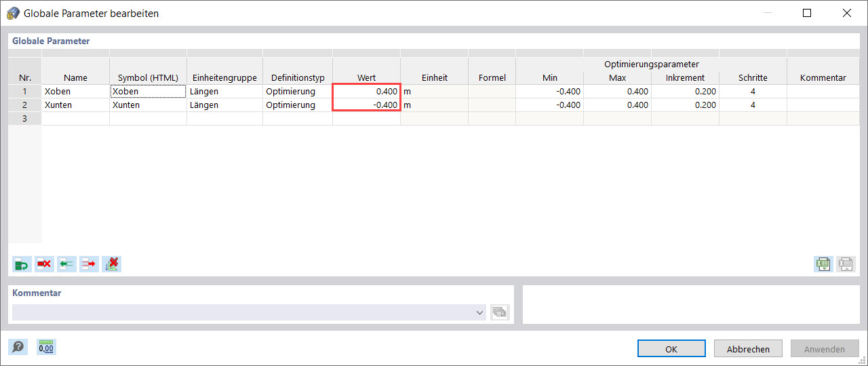Click the Max value 0.400 of Xoben

tap(617, 91)
